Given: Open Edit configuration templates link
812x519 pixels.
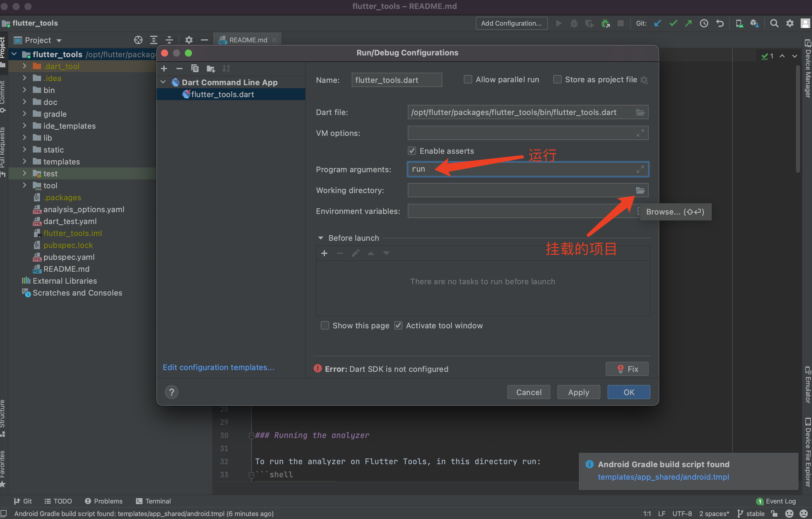Looking at the screenshot, I should [218, 367].
